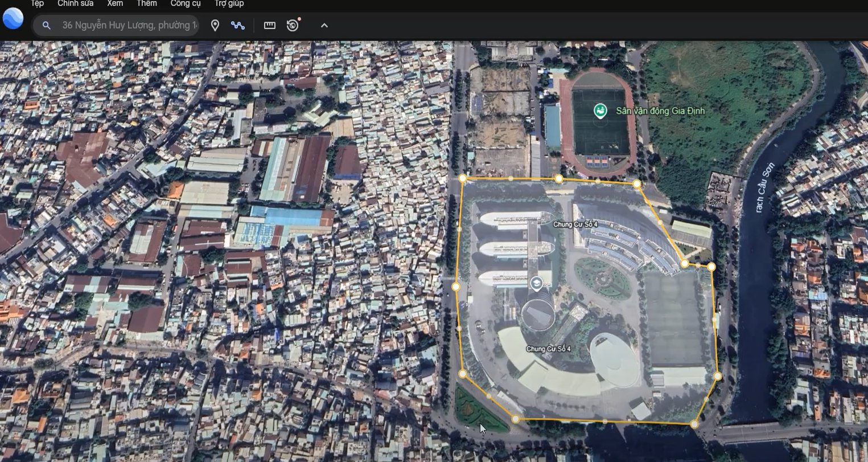Select the bottom-right polygon vertex handle
This screenshot has height=462, width=868.
694,424
